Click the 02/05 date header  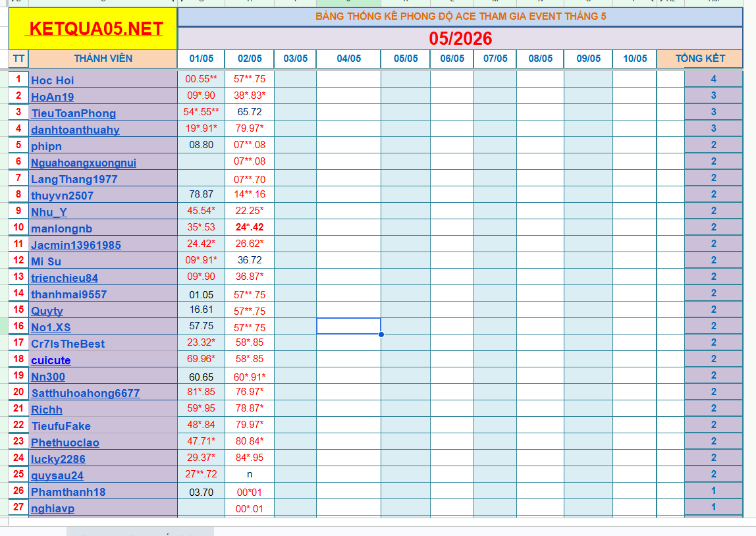click(x=250, y=59)
